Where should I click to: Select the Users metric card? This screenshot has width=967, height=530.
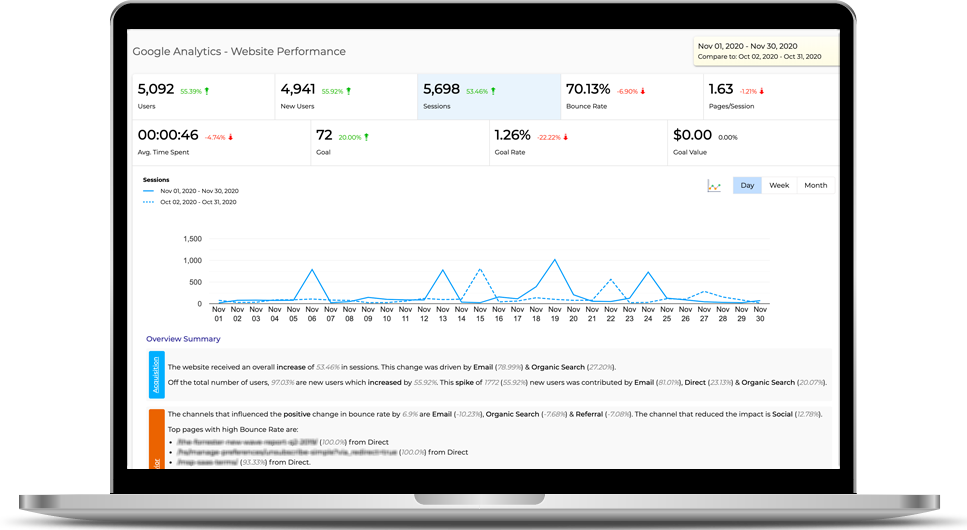click(204, 96)
